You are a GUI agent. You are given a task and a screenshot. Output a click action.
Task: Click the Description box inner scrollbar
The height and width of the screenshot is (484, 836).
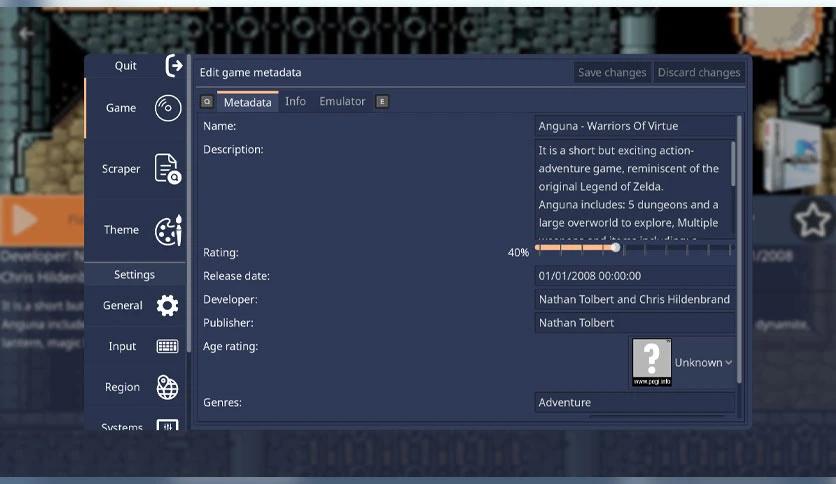[x=733, y=164]
